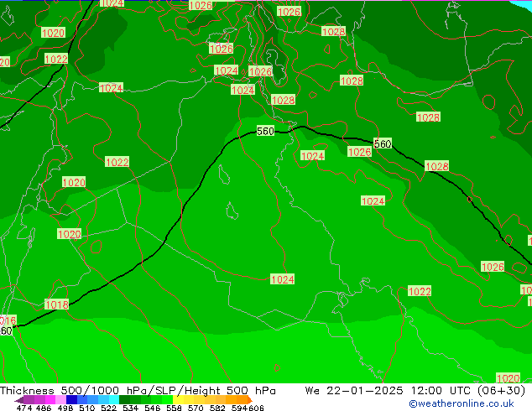Screen dimensions: 532x411
Task: Select the brightest lime green legend swatch
Action: [167, 400]
